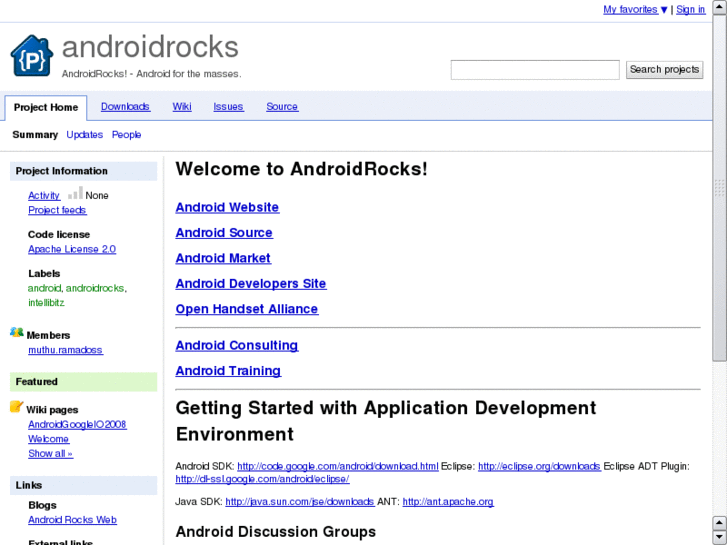Click the android label
The height and width of the screenshot is (545, 727).
[45, 288]
